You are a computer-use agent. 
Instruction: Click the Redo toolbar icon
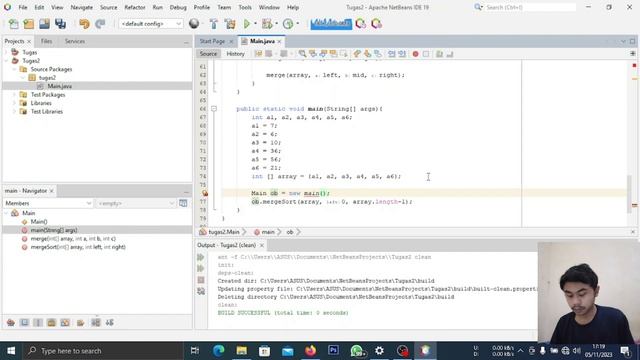click(x=100, y=24)
